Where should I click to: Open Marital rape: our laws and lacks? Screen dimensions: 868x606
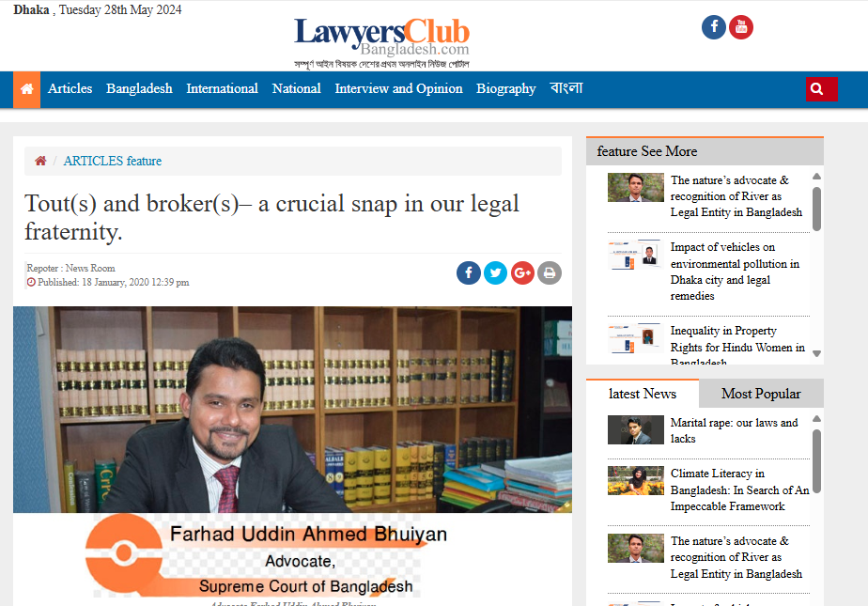click(734, 430)
